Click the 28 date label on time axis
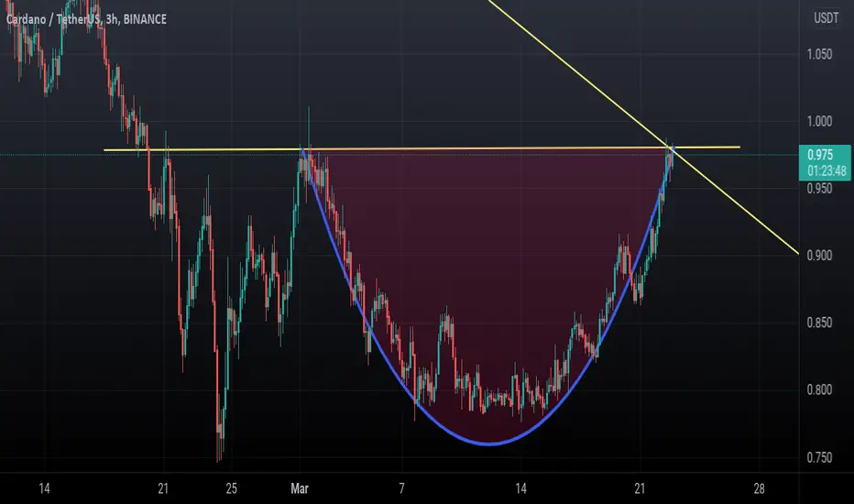This screenshot has width=854, height=504. click(x=759, y=488)
